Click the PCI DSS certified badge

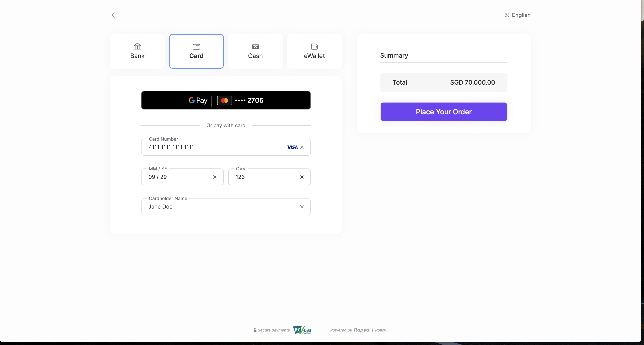pos(302,330)
